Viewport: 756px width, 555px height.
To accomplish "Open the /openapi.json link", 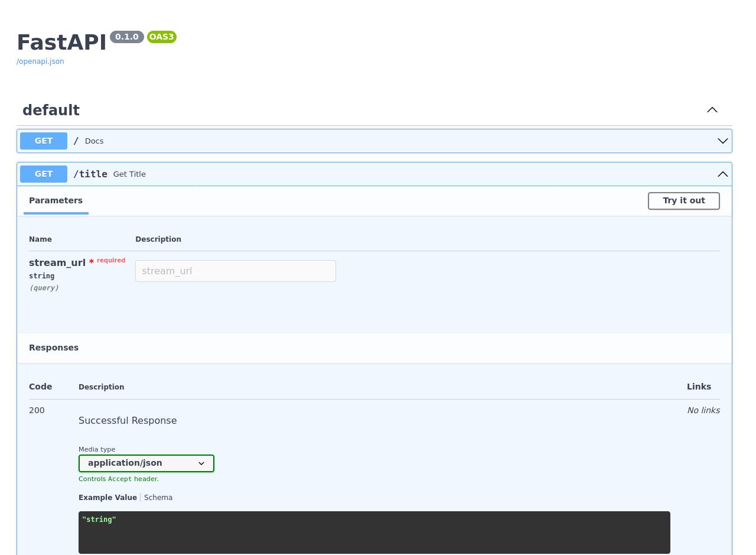I will (x=40, y=61).
